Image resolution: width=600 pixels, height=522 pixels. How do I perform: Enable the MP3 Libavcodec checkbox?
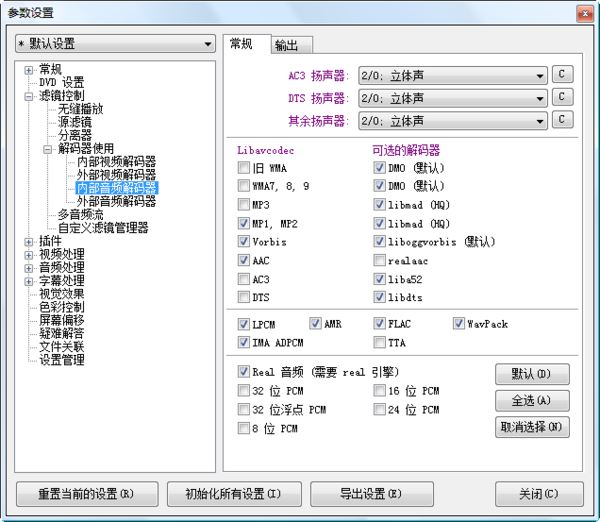coord(244,204)
